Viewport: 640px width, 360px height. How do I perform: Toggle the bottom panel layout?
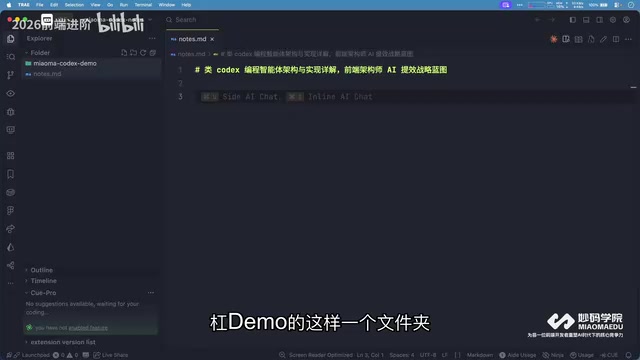coord(586,20)
